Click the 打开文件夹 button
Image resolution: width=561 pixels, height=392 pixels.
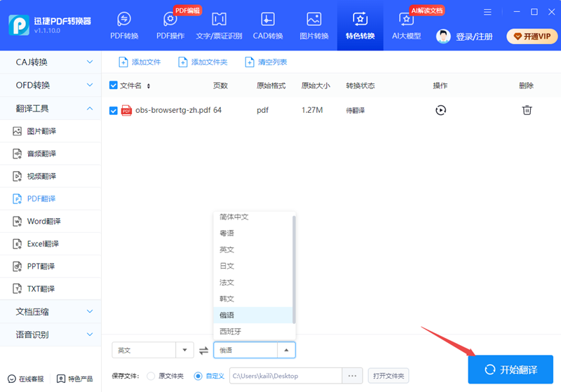[388, 376]
